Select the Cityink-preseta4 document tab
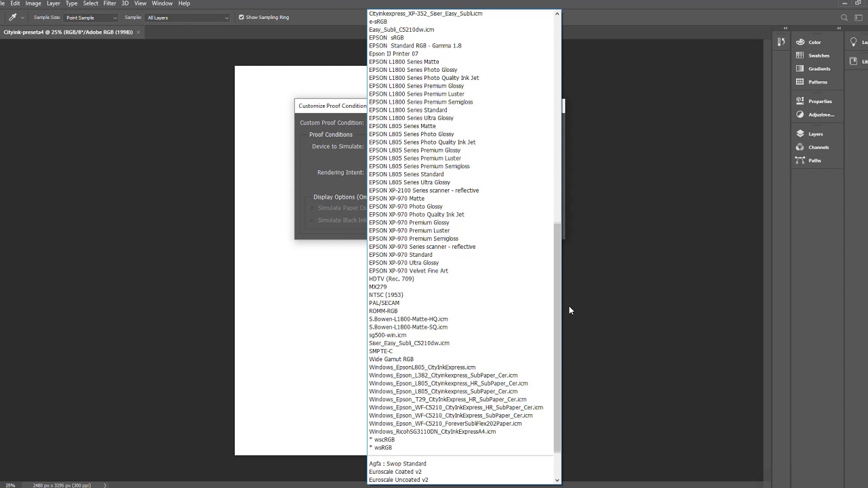 (x=68, y=32)
